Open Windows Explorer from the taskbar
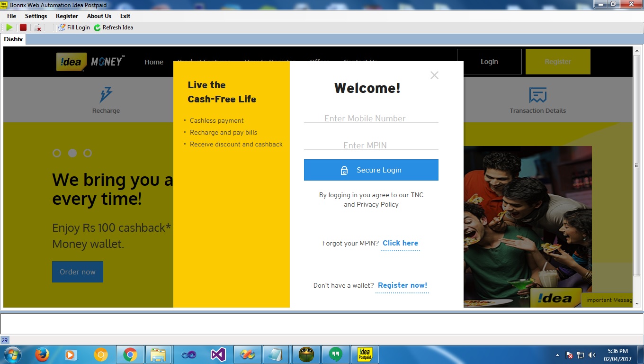644x364 pixels. [x=158, y=355]
